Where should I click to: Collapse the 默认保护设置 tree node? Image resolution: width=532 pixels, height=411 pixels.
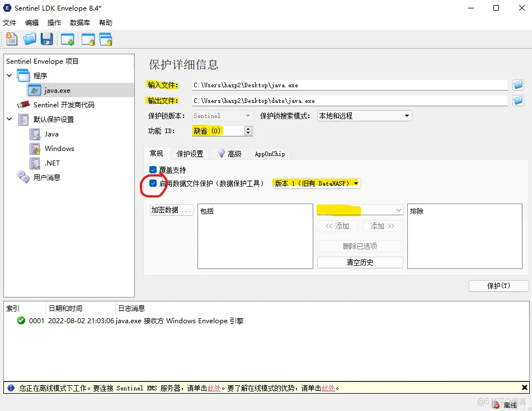pos(10,119)
